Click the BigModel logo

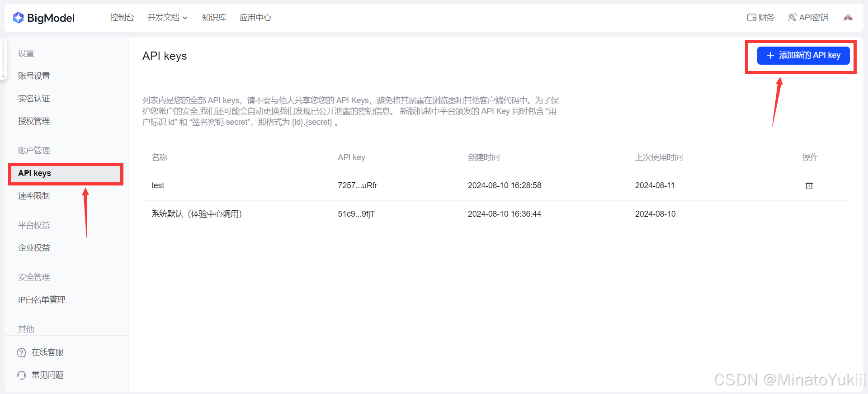44,18
